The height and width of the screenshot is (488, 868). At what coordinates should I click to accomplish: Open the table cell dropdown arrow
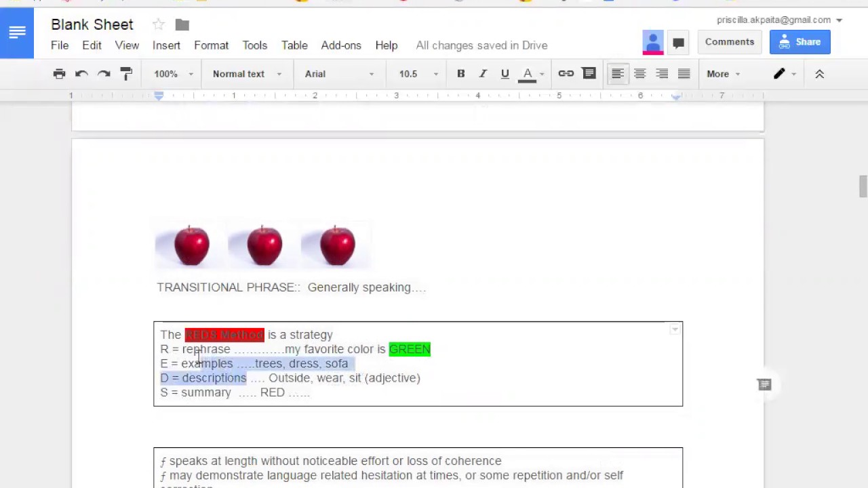[x=675, y=329]
